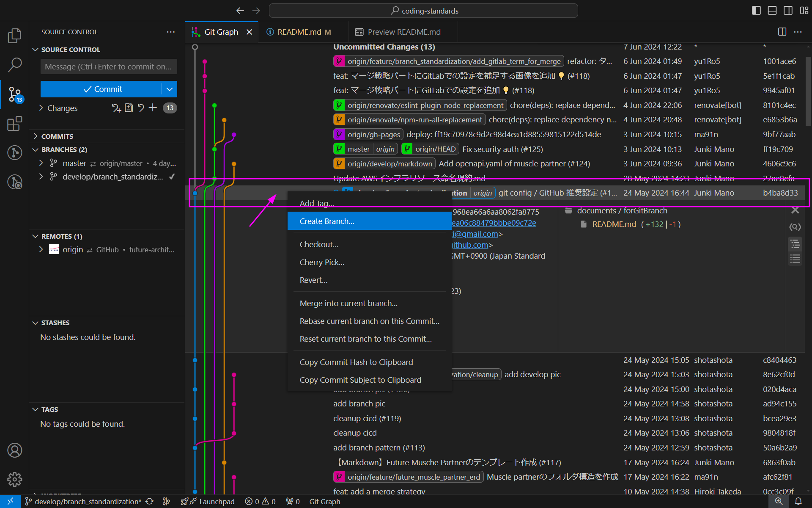Image resolution: width=812 pixels, height=508 pixels.
Task: Choose Checkout... in context menu
Action: [x=369, y=245]
